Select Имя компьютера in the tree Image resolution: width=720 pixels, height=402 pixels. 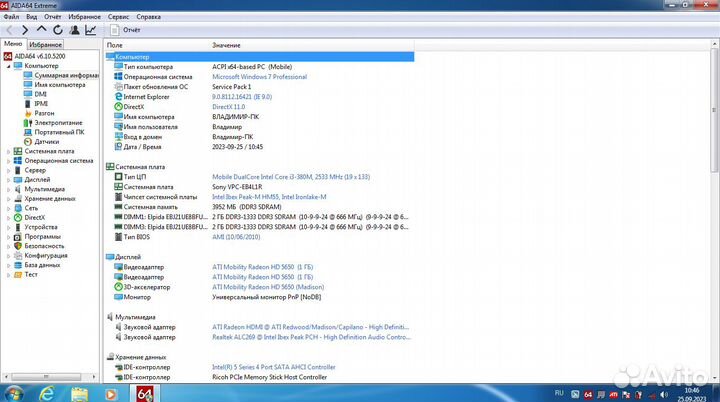pos(60,85)
